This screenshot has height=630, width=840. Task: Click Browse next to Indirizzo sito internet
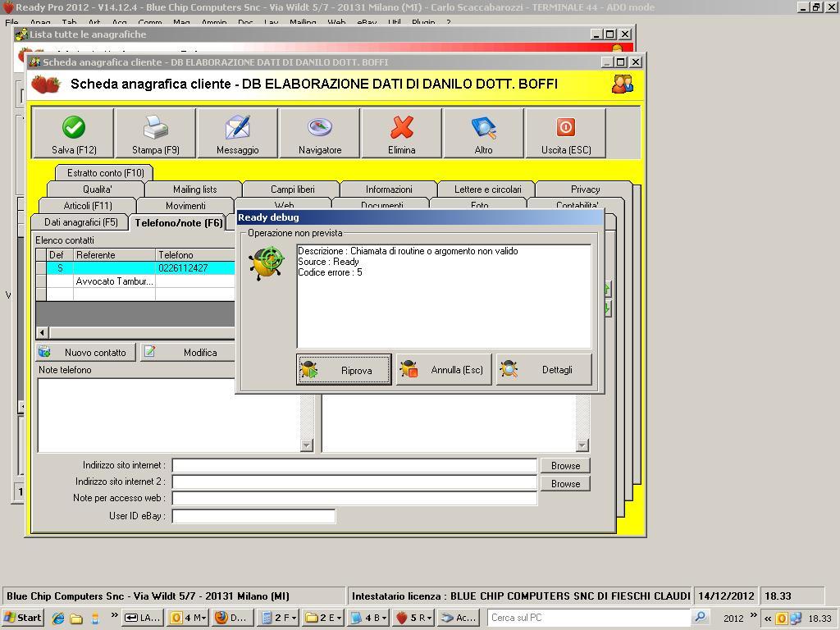[x=565, y=466]
